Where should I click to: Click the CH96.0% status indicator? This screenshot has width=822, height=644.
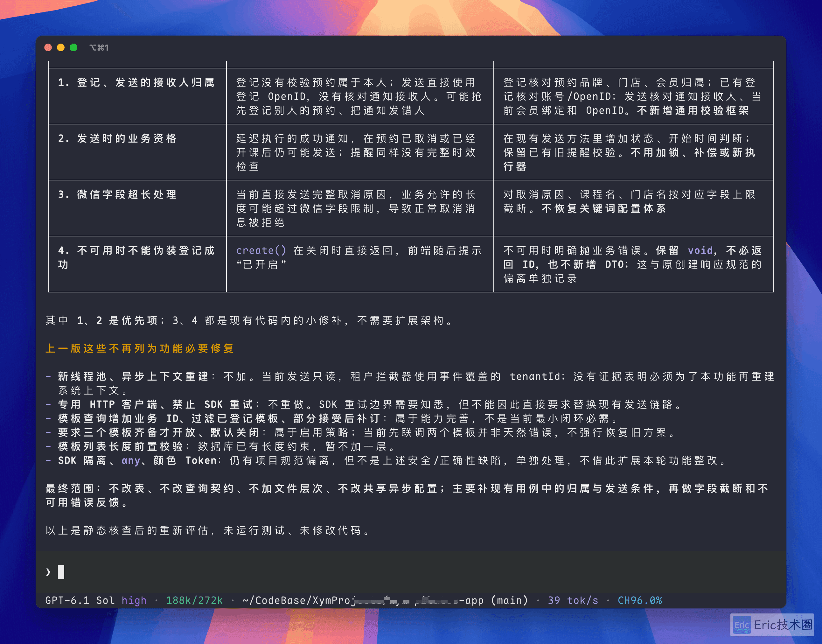tap(640, 600)
